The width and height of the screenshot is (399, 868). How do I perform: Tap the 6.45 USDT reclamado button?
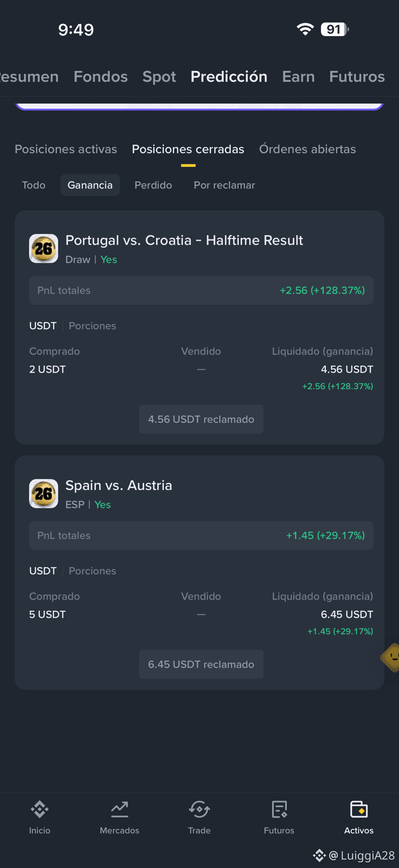point(201,665)
